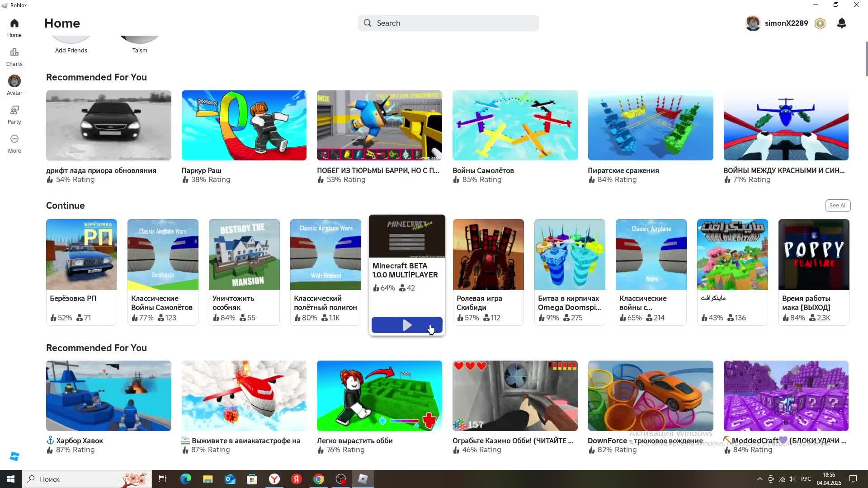Click See All in Continue section

click(x=838, y=206)
